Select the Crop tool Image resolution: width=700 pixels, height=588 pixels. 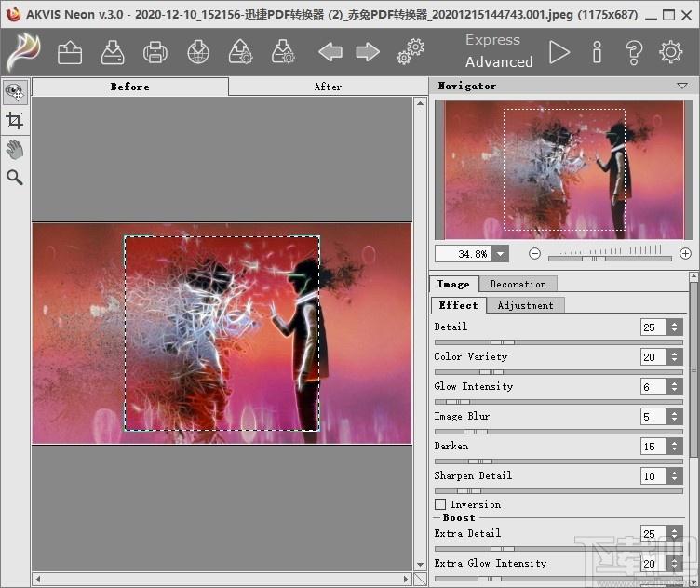click(14, 120)
